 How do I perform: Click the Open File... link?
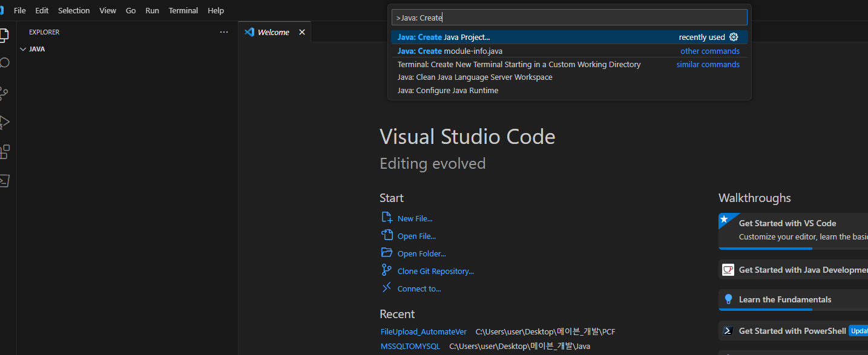pyautogui.click(x=416, y=236)
